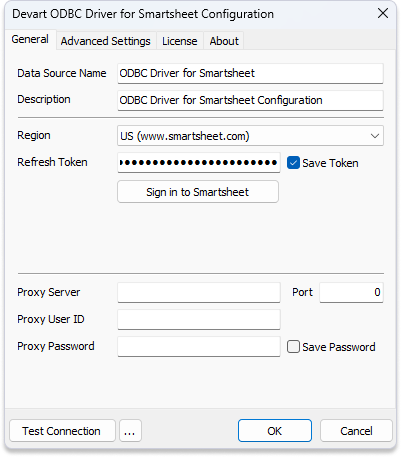Expand the Region dropdown arrow
This screenshot has width=401, height=457.
[375, 136]
